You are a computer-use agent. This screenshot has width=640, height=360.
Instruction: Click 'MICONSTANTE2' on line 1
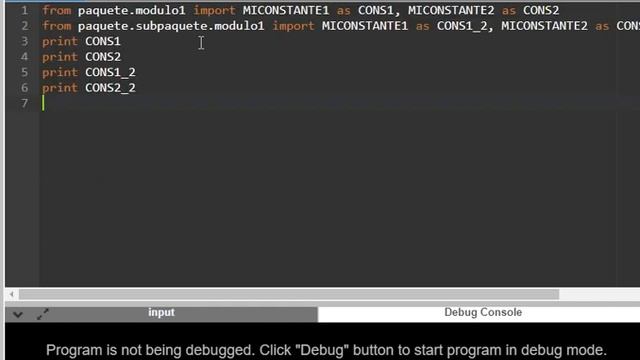pos(451,11)
